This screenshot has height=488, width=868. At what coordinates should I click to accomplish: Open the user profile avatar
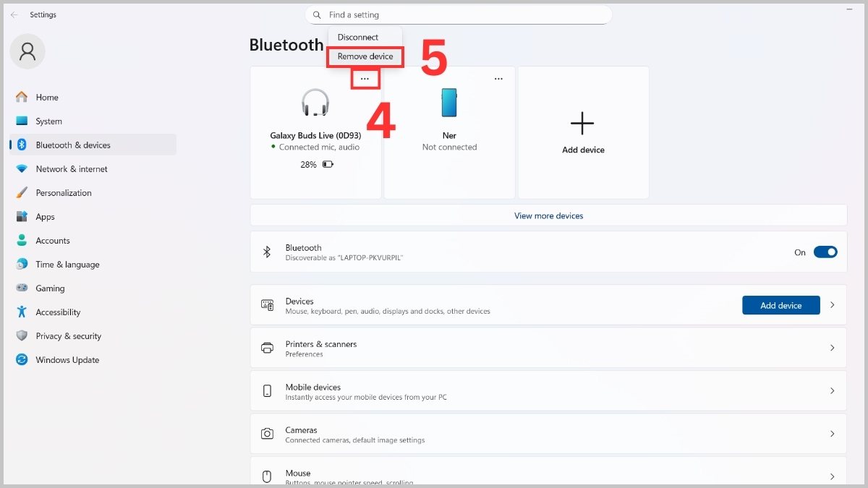tap(27, 51)
